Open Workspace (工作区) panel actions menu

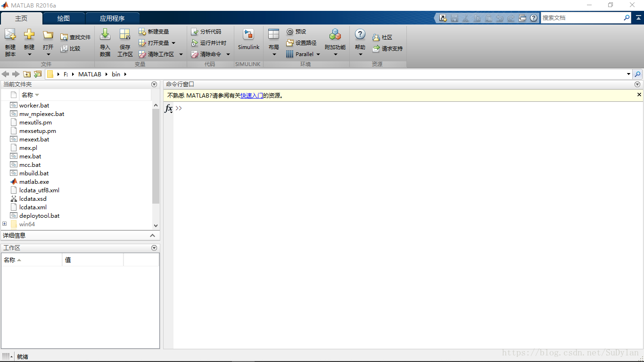(154, 248)
